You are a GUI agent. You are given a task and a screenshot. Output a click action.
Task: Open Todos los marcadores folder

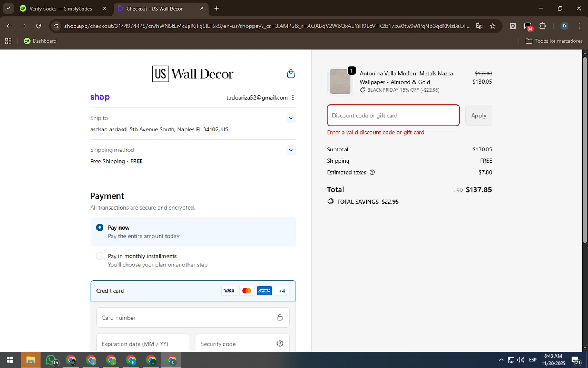pos(554,41)
